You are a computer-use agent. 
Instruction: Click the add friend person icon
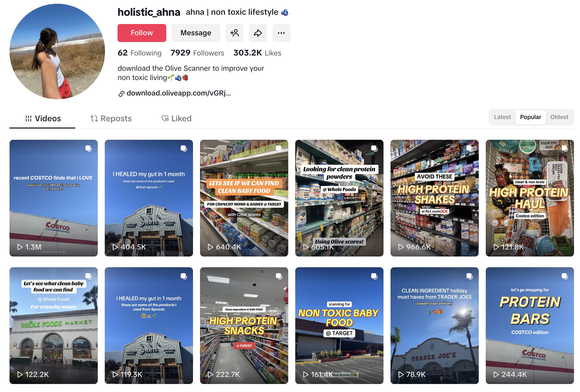tap(234, 33)
